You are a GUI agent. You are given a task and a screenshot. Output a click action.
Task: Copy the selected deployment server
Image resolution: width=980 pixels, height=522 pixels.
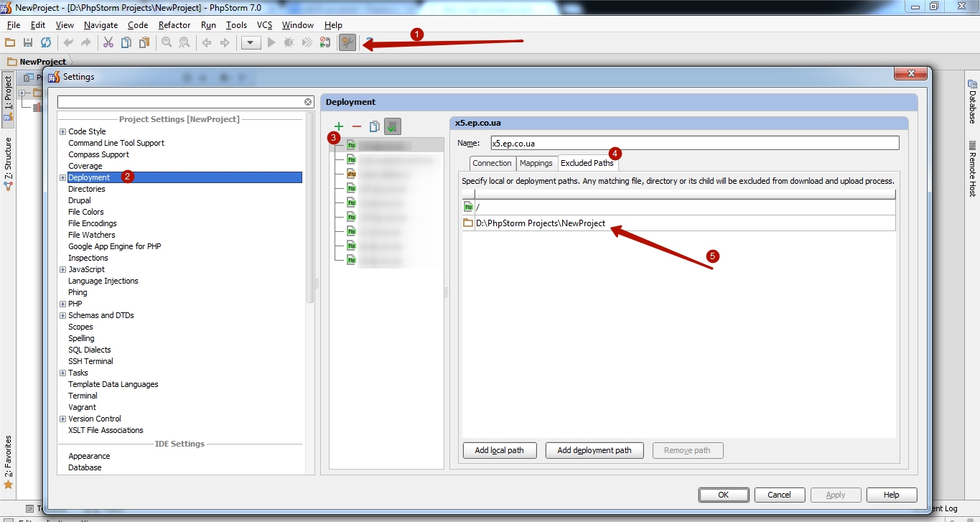click(374, 126)
